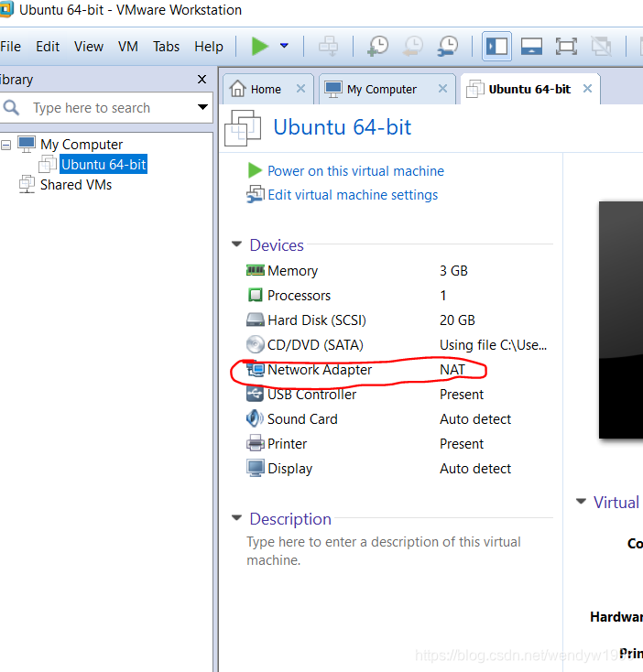Click the Memory device icon
The image size is (643, 672).
(x=255, y=270)
